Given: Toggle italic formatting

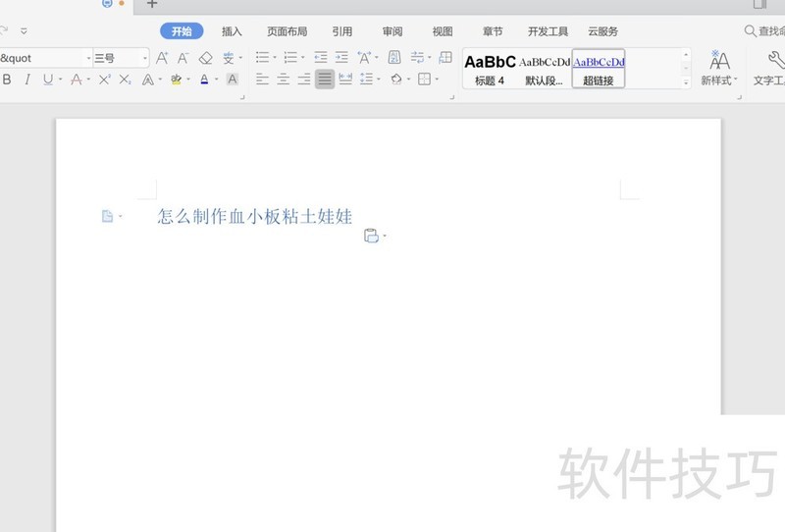Looking at the screenshot, I should 27,80.
